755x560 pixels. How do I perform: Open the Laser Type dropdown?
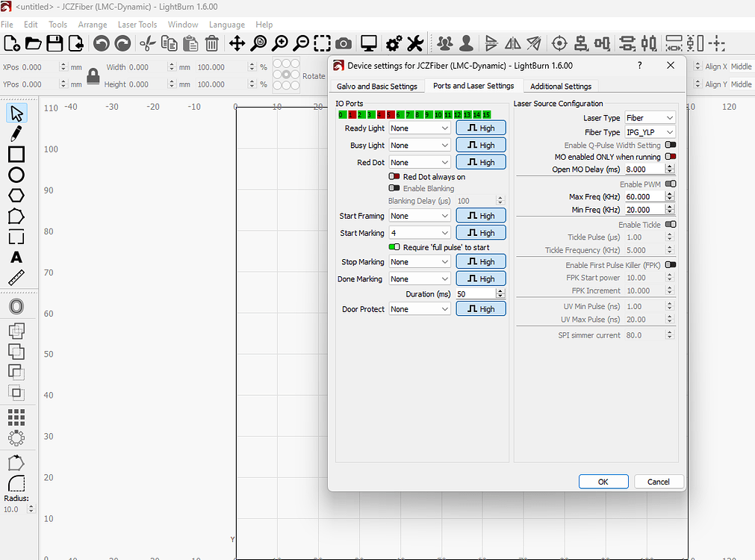tap(650, 117)
